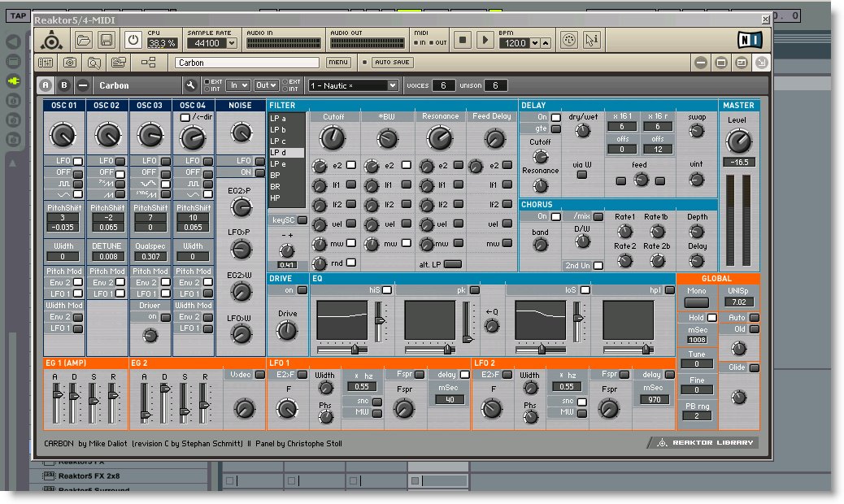Viewport: 844px width, 504px height.
Task: Click the Mono button in Global
Action: pyautogui.click(x=697, y=303)
